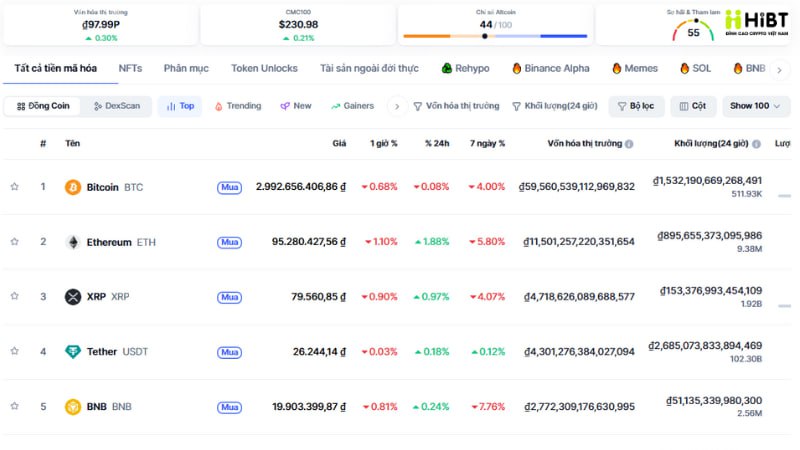Click the flame icon next to Binance Alpha
800x450 pixels.
pyautogui.click(x=517, y=68)
